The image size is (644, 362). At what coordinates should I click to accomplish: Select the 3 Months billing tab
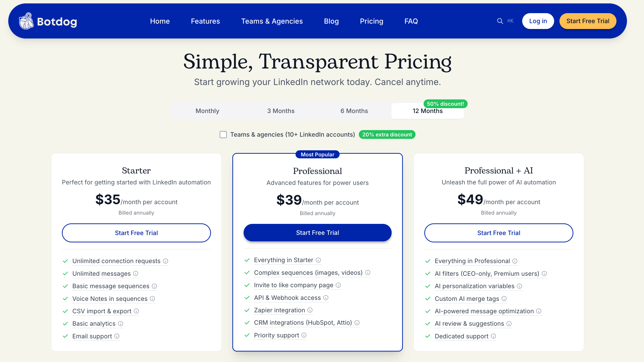pyautogui.click(x=281, y=111)
